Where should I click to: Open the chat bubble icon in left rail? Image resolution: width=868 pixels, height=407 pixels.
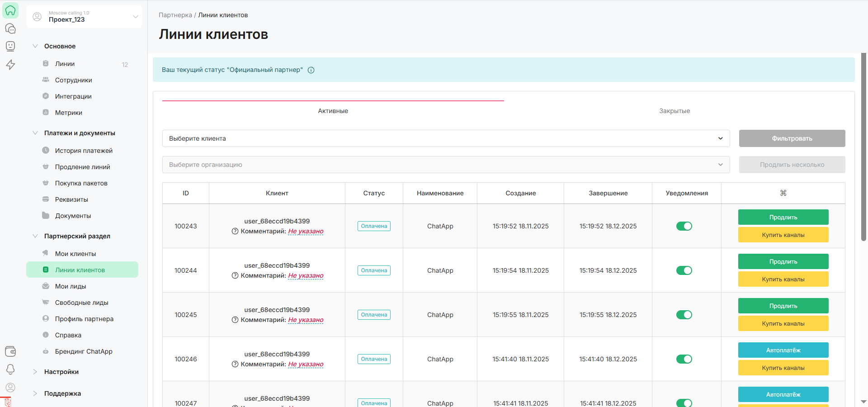click(x=10, y=28)
